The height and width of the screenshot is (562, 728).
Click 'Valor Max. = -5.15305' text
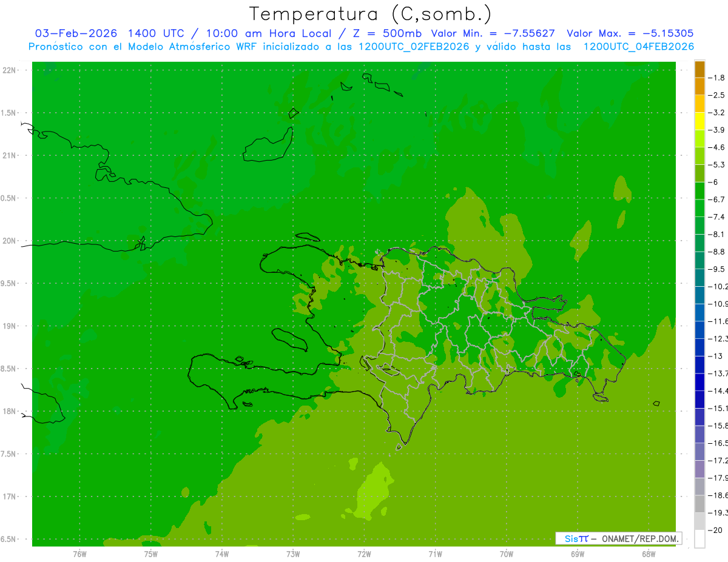(x=630, y=33)
